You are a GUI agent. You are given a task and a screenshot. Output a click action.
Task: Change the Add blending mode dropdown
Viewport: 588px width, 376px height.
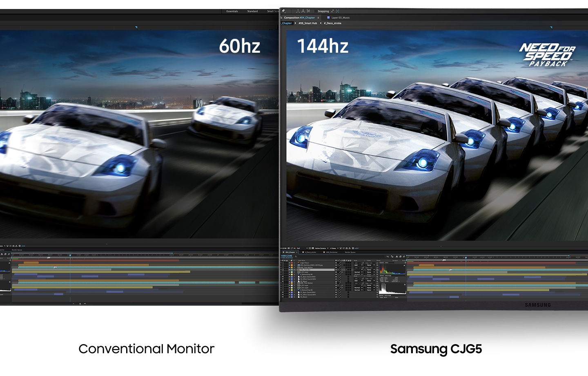click(x=356, y=265)
